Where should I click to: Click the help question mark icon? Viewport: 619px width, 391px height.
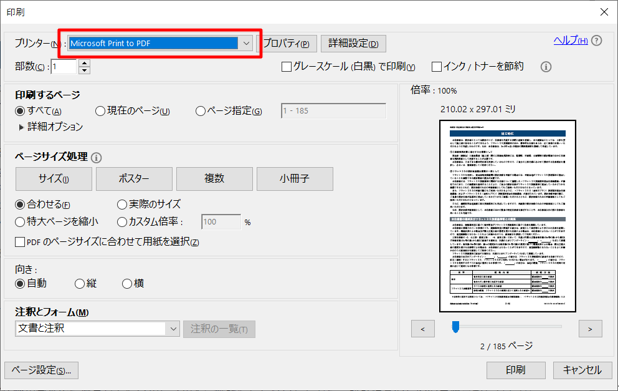point(597,41)
